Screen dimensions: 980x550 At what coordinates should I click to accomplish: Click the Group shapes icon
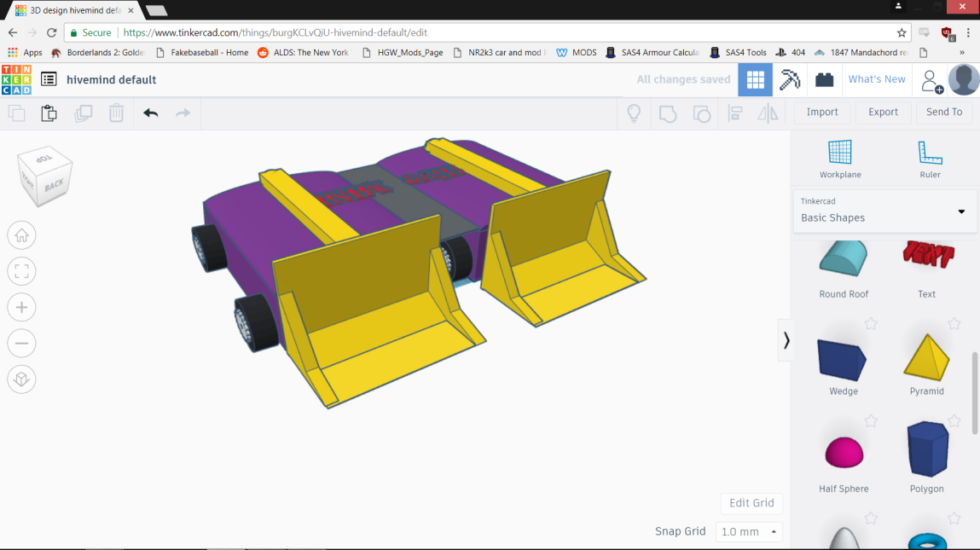coord(668,113)
